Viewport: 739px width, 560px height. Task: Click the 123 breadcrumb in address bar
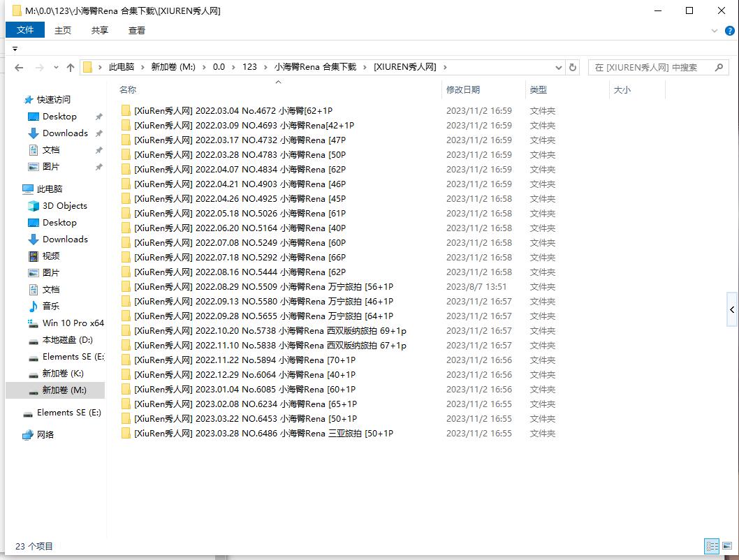249,67
